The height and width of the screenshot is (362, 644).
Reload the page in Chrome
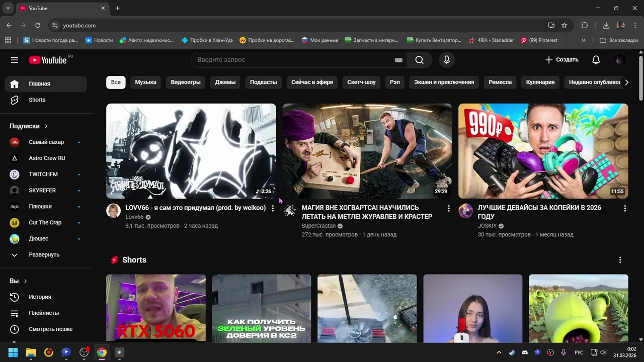38,25
